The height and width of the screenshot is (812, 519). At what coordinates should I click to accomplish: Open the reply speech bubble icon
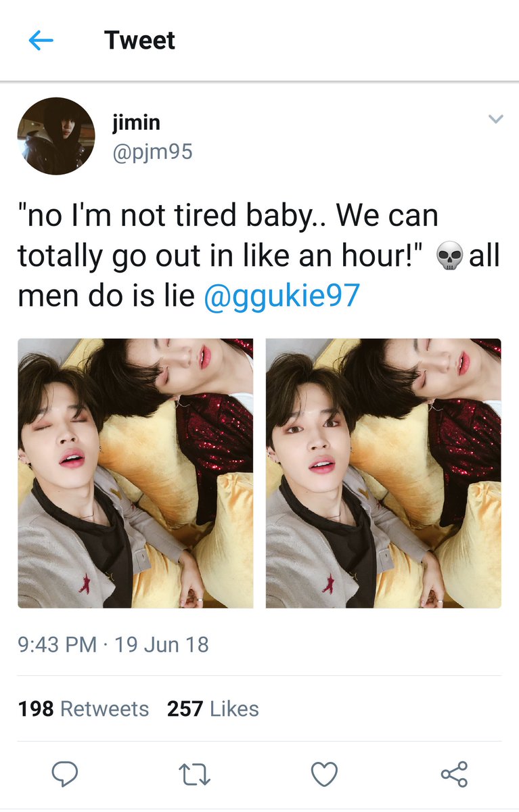point(65,774)
